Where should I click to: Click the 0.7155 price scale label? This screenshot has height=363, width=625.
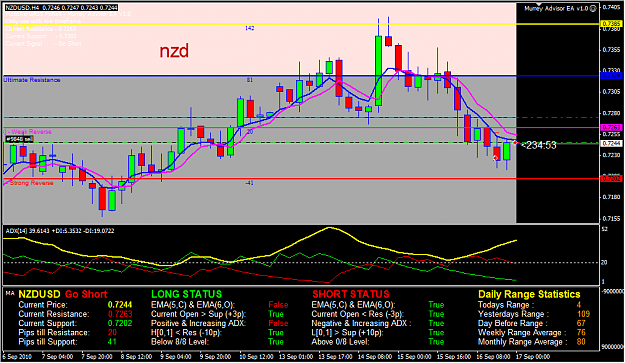tap(611, 218)
